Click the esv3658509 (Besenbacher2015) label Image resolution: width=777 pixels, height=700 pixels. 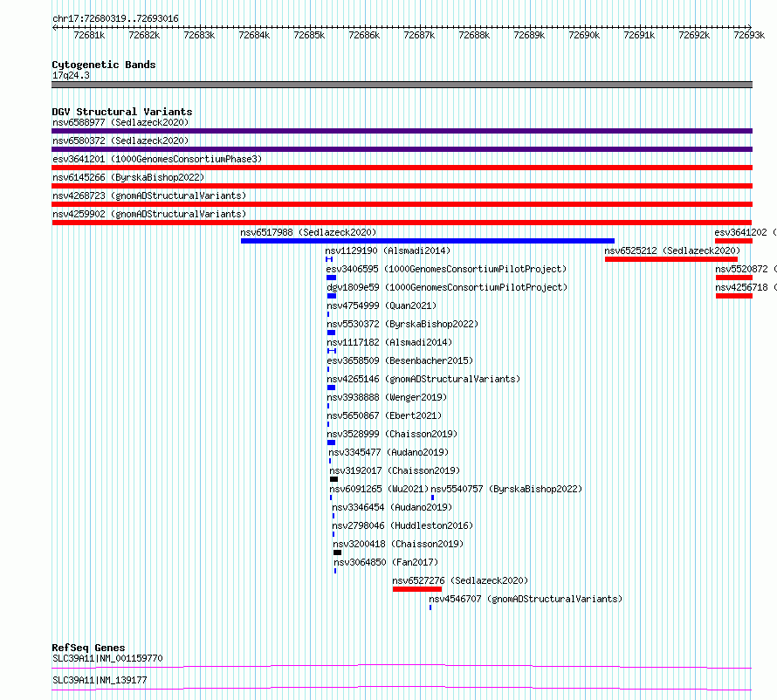pos(400,360)
